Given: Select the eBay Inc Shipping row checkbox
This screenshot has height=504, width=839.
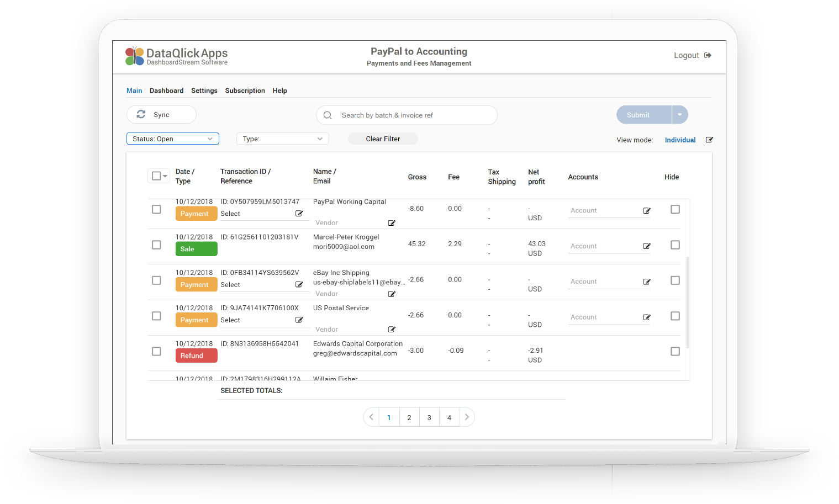Looking at the screenshot, I should (156, 280).
